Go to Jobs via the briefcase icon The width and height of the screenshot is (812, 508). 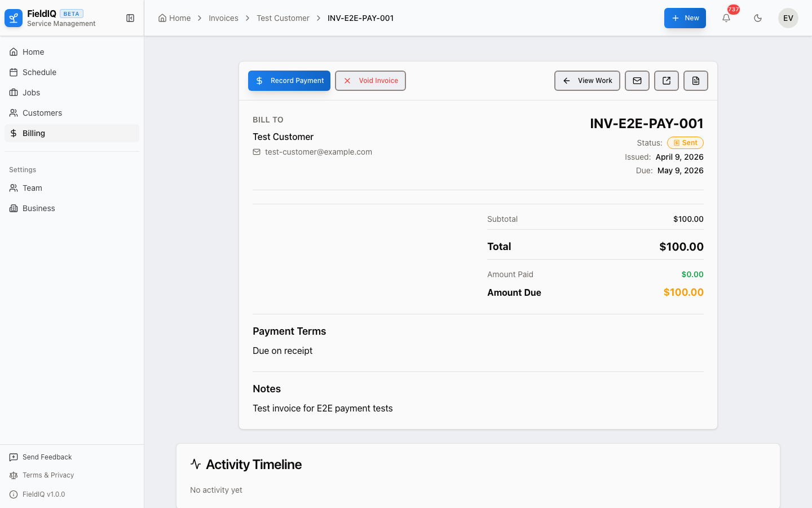pyautogui.click(x=14, y=93)
